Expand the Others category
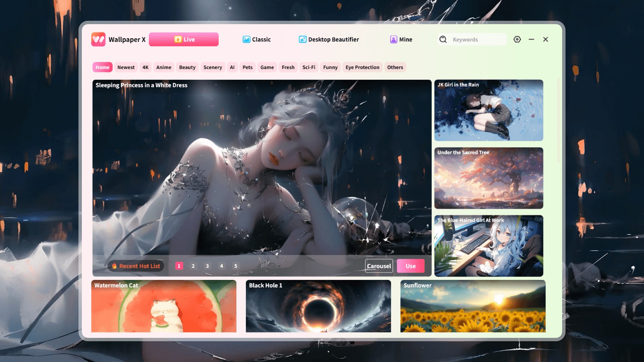This screenshot has height=362, width=644. point(395,67)
